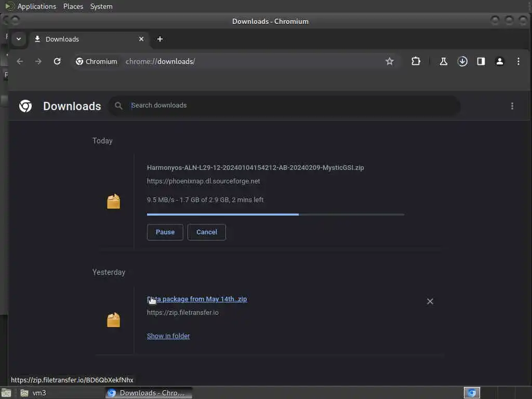Click the Harmonyos-ALN-L29 zip file name
532x399 pixels.
click(255, 168)
